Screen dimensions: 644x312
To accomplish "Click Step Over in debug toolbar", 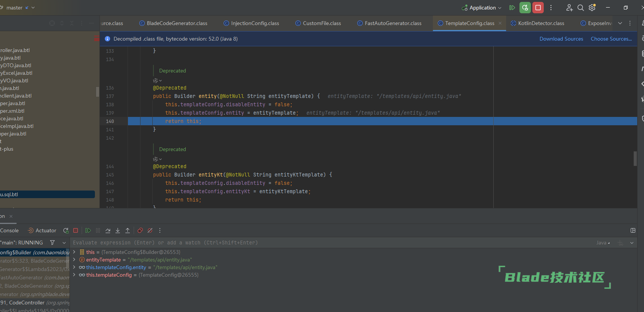I will [x=108, y=230].
